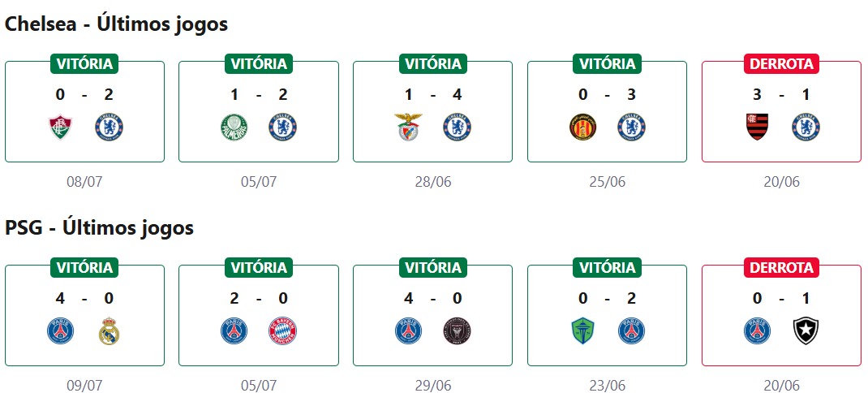This screenshot has height=393, width=868.
Task: Click the Botafogo crest icon
Action: click(x=806, y=331)
